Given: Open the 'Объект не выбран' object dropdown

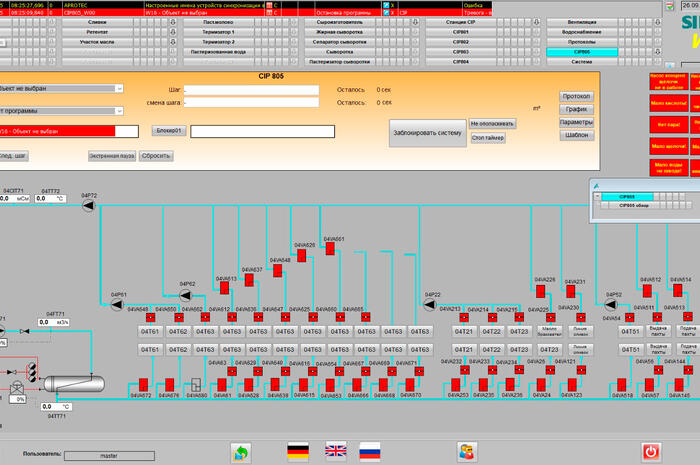Looking at the screenshot, I should coord(119,89).
